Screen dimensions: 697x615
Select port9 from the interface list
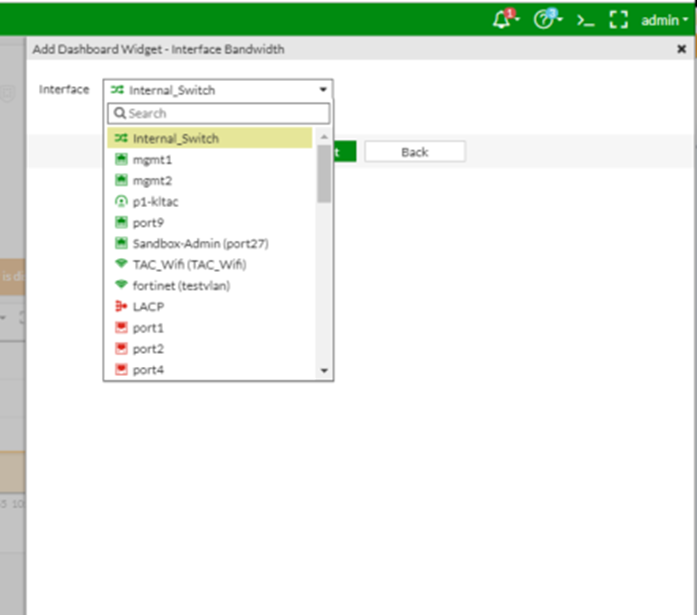click(x=148, y=222)
